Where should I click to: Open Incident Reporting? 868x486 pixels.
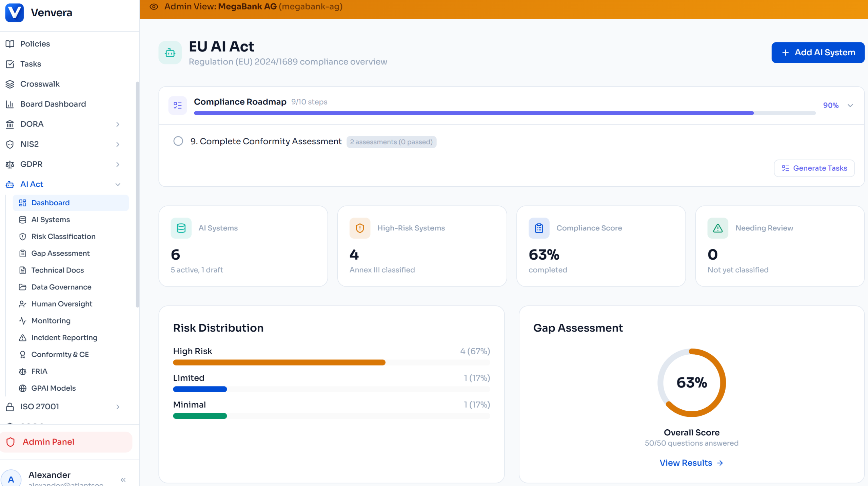(64, 337)
